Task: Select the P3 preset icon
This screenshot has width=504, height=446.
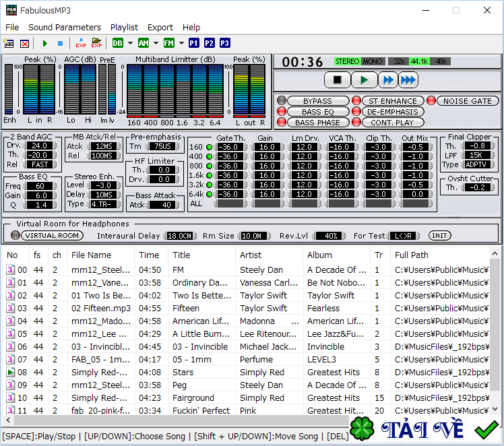Action: tap(224, 43)
